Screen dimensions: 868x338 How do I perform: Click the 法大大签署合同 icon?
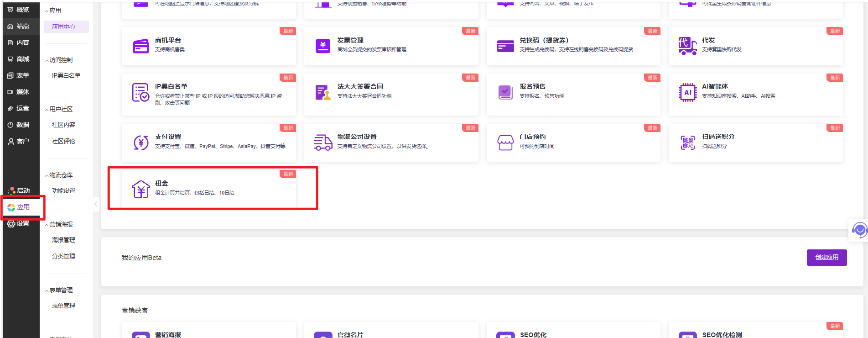323,92
